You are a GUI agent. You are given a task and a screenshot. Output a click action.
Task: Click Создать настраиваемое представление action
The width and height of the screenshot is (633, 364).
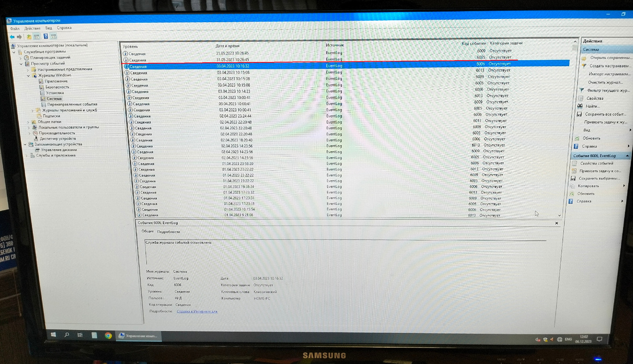tap(610, 66)
